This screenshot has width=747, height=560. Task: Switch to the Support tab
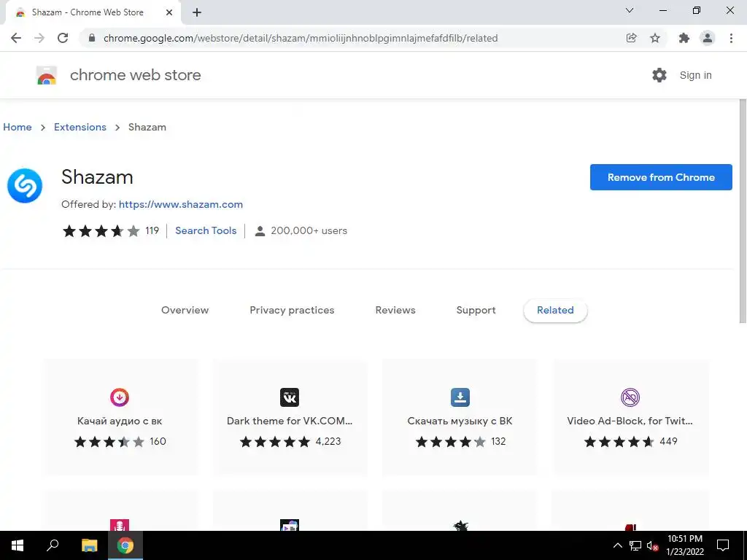476,310
